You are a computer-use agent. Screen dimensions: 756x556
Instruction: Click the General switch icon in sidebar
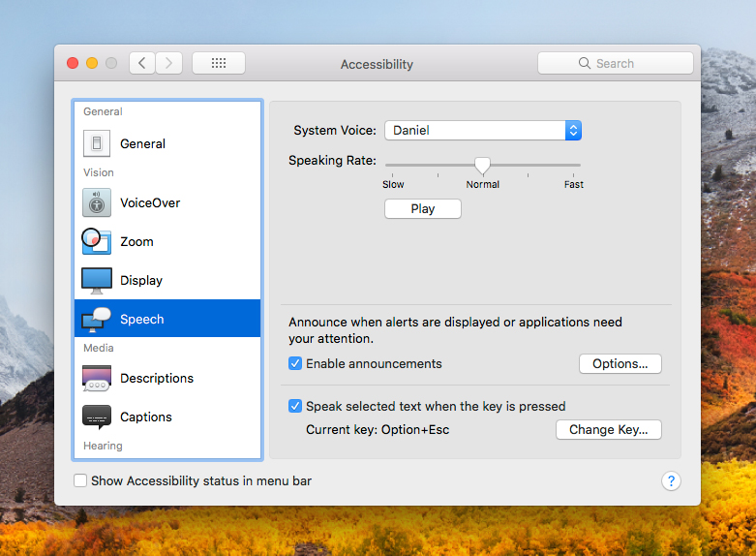(97, 143)
